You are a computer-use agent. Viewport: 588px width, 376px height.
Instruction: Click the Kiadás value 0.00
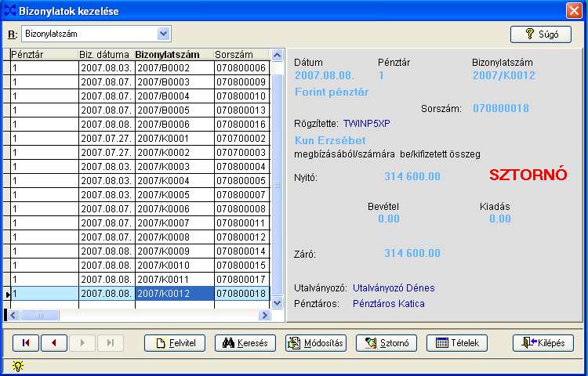point(500,219)
